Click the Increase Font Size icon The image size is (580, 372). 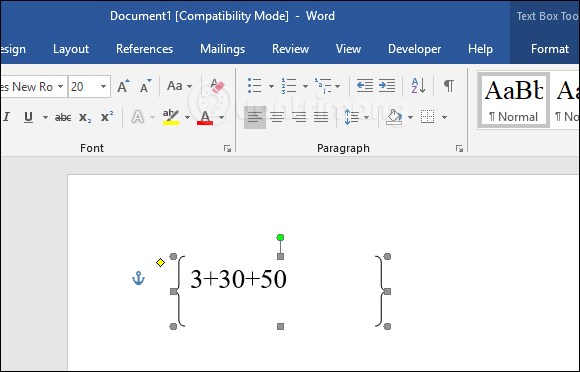123,86
